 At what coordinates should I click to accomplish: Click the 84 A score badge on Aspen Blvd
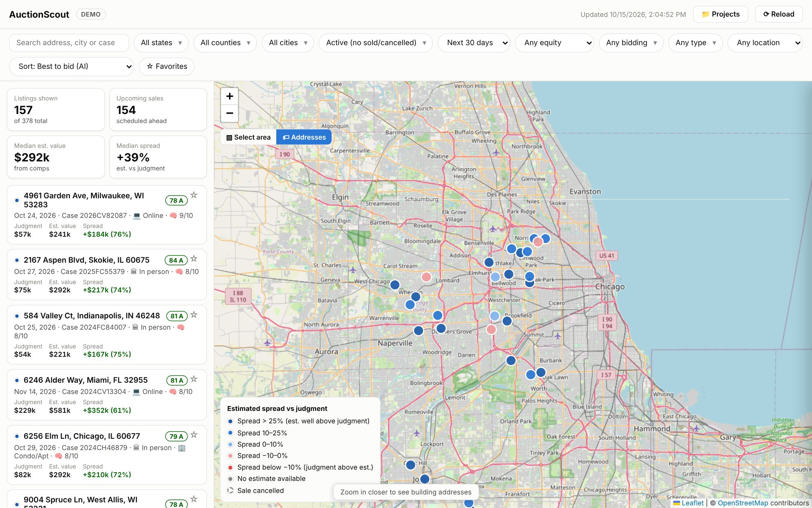pyautogui.click(x=176, y=260)
